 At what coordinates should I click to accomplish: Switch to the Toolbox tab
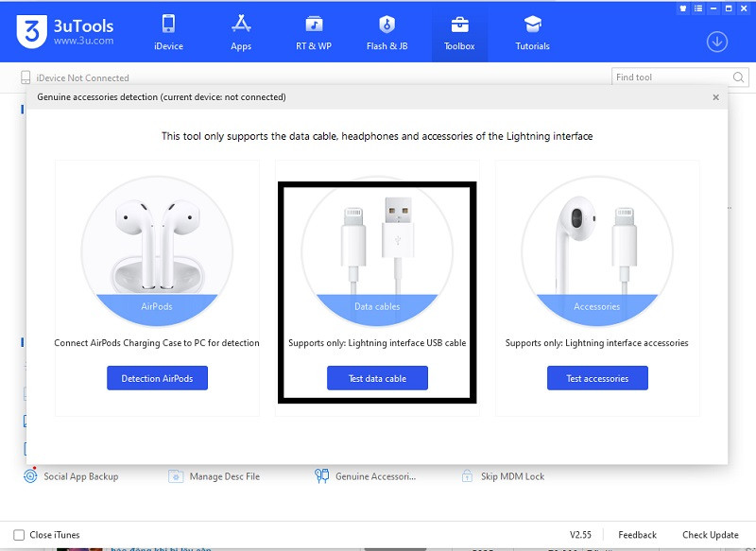[x=459, y=31]
